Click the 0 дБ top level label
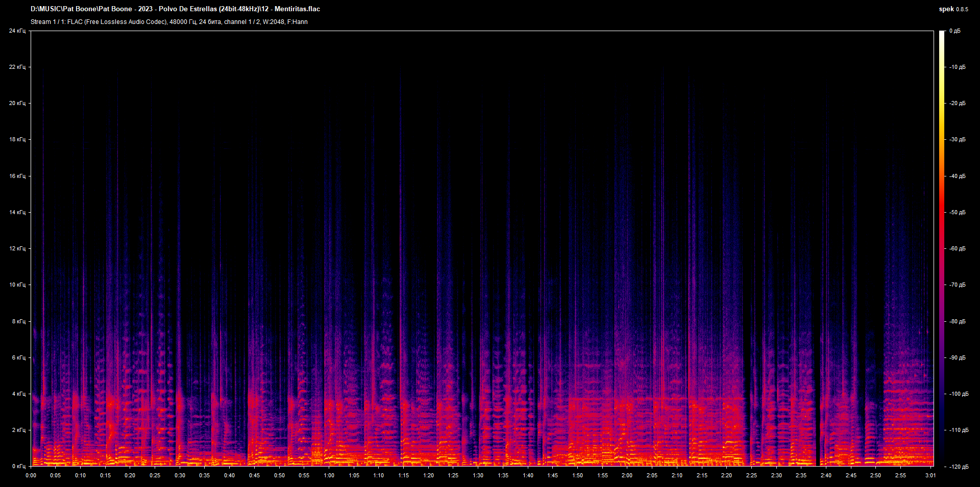 point(955,31)
